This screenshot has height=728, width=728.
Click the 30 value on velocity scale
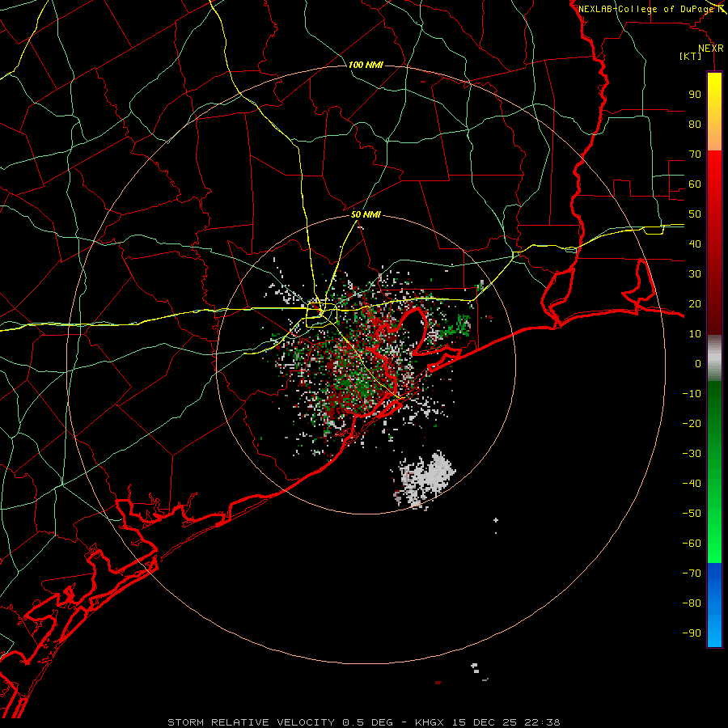pyautogui.click(x=695, y=274)
